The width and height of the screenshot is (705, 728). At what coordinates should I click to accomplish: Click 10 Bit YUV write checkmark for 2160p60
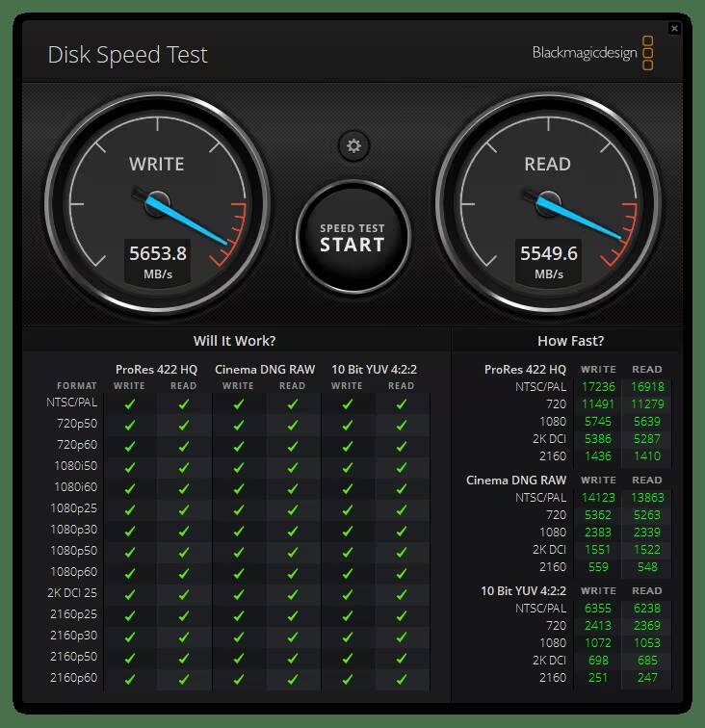click(347, 679)
